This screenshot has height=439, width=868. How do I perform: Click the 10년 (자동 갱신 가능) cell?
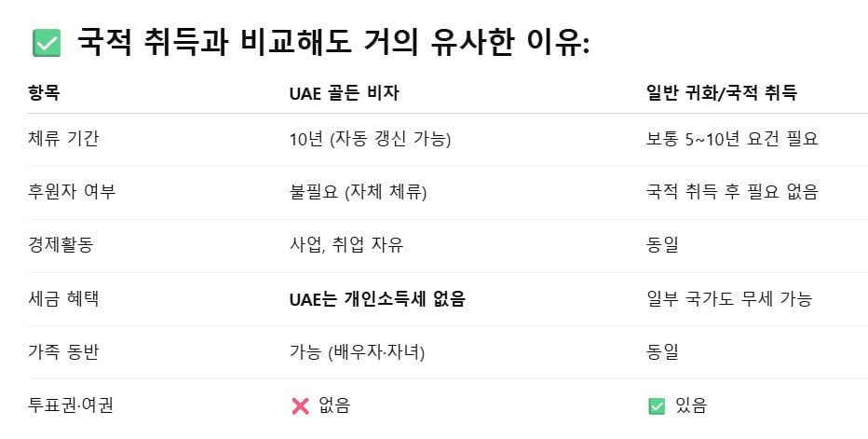pos(371,139)
